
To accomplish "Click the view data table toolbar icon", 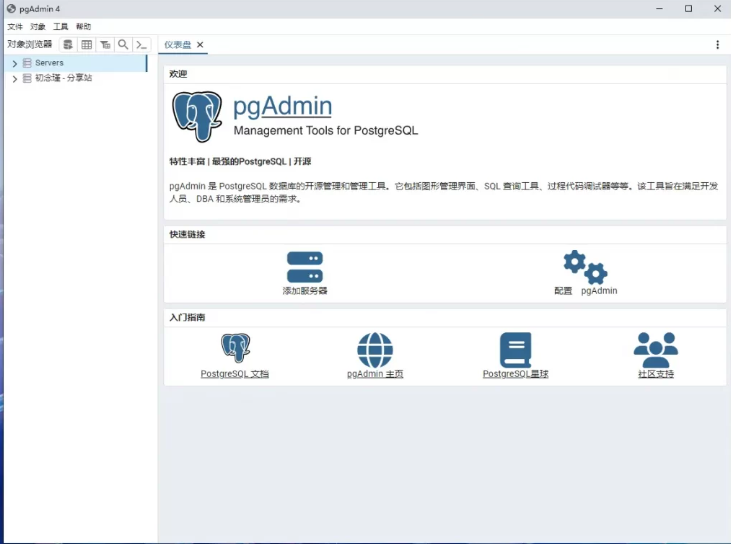I will 87,45.
